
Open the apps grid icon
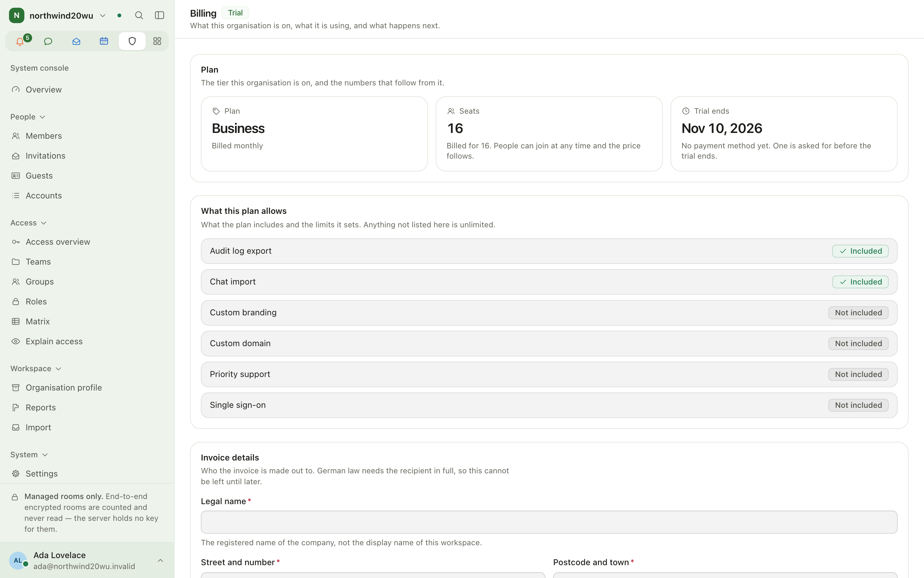pyautogui.click(x=157, y=41)
